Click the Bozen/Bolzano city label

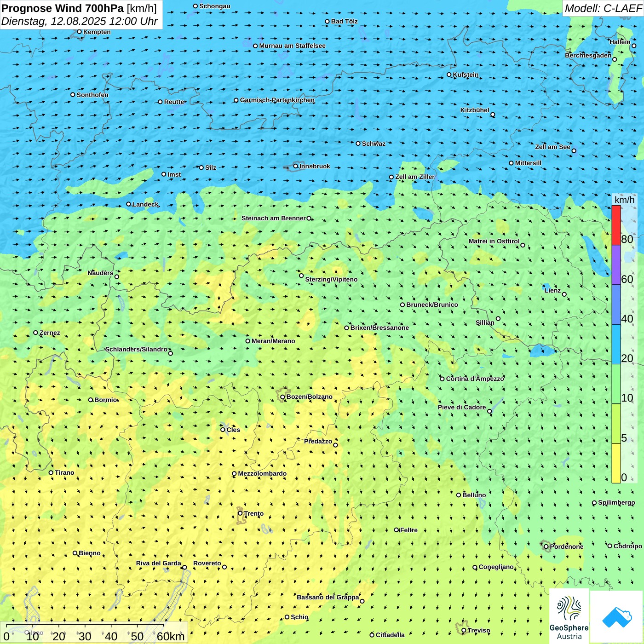(309, 397)
